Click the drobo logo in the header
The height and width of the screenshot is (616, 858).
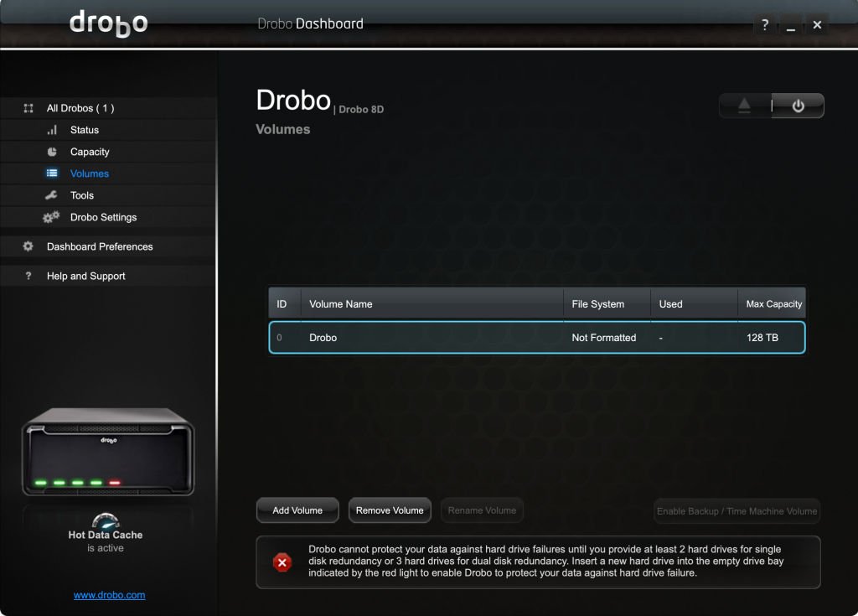108,23
